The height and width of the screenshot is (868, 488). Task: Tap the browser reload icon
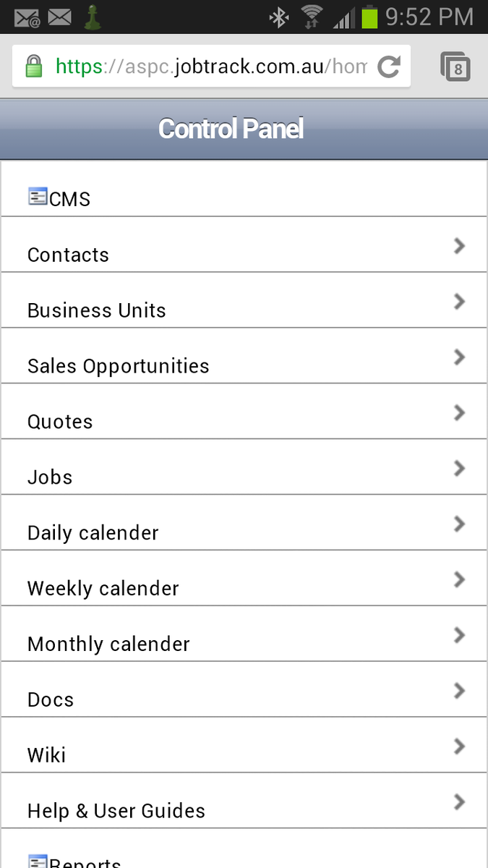[389, 67]
